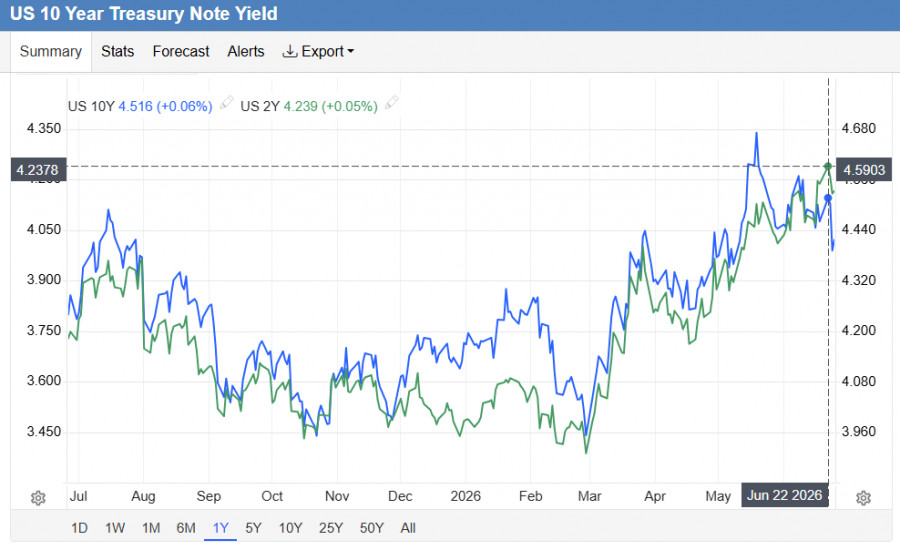Image resolution: width=900 pixels, height=550 pixels.
Task: Edit the US 10Y series pencil icon
Action: click(x=226, y=103)
